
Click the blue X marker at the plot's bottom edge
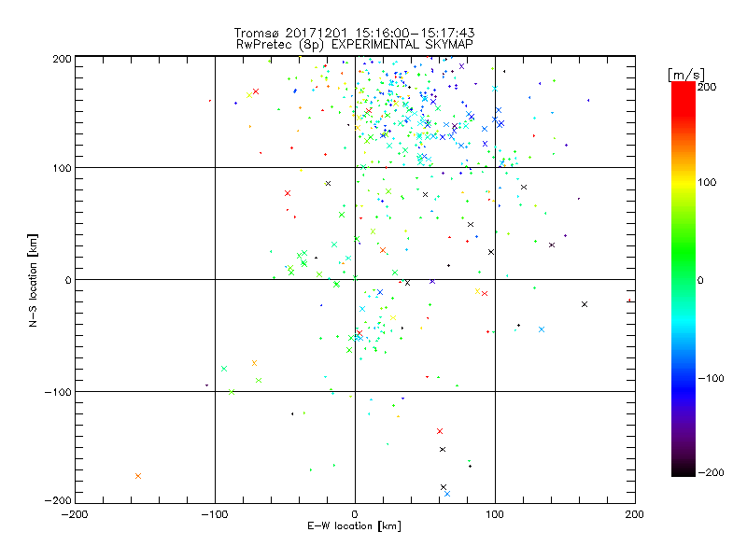[x=447, y=494]
